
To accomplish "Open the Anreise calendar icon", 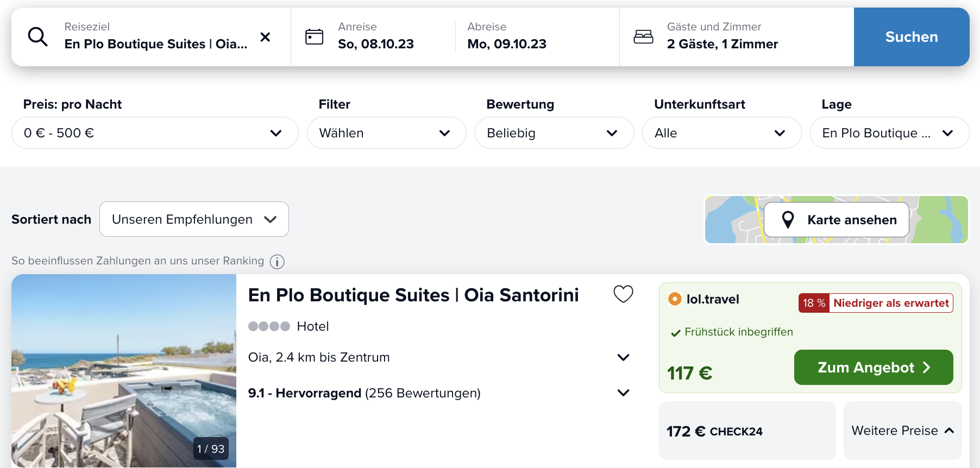I will [314, 37].
